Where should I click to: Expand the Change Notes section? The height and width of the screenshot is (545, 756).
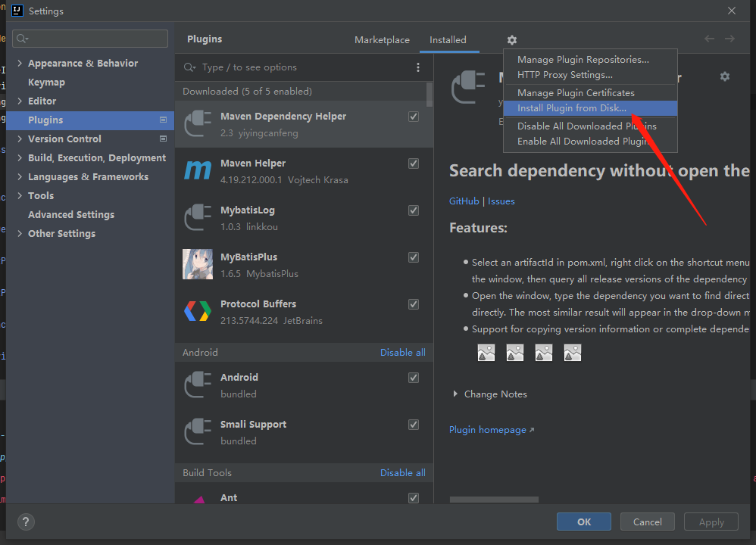(x=455, y=394)
